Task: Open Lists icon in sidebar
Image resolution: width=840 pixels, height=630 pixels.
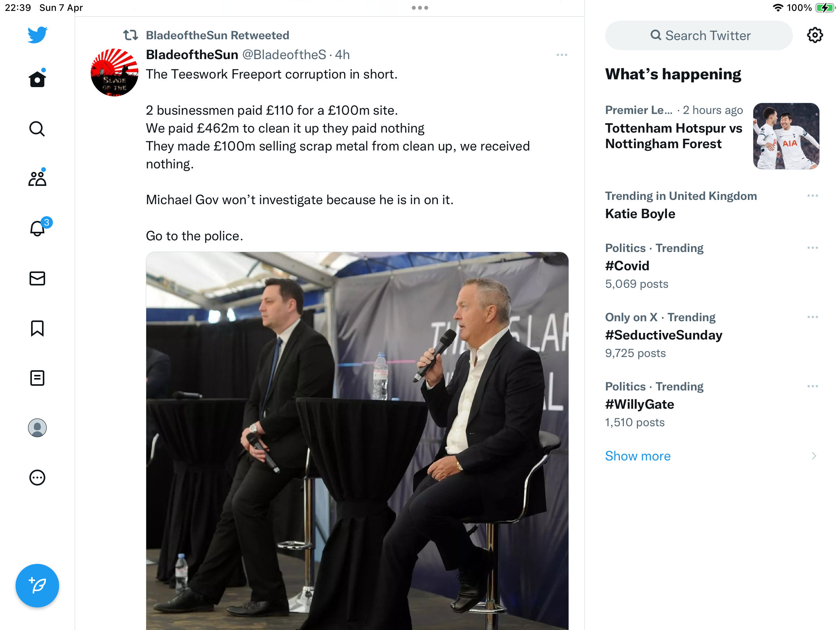Action: coord(37,378)
